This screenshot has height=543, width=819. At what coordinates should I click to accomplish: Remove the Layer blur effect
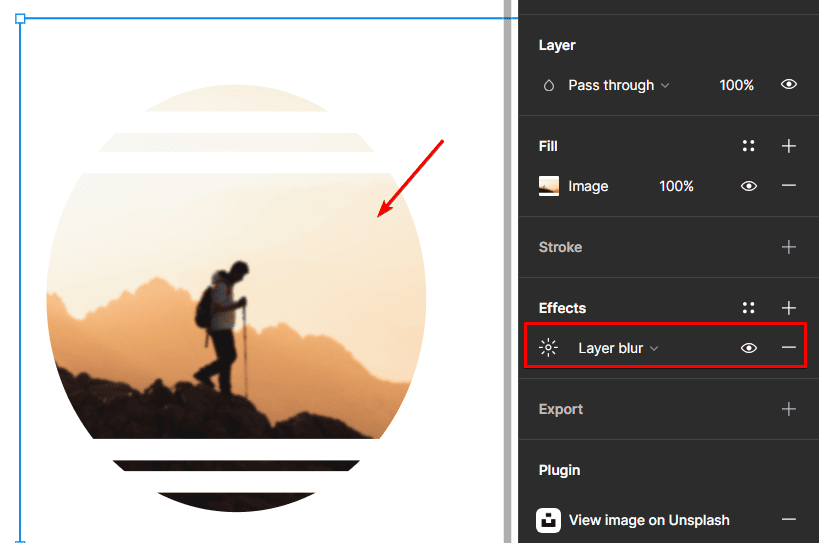789,348
